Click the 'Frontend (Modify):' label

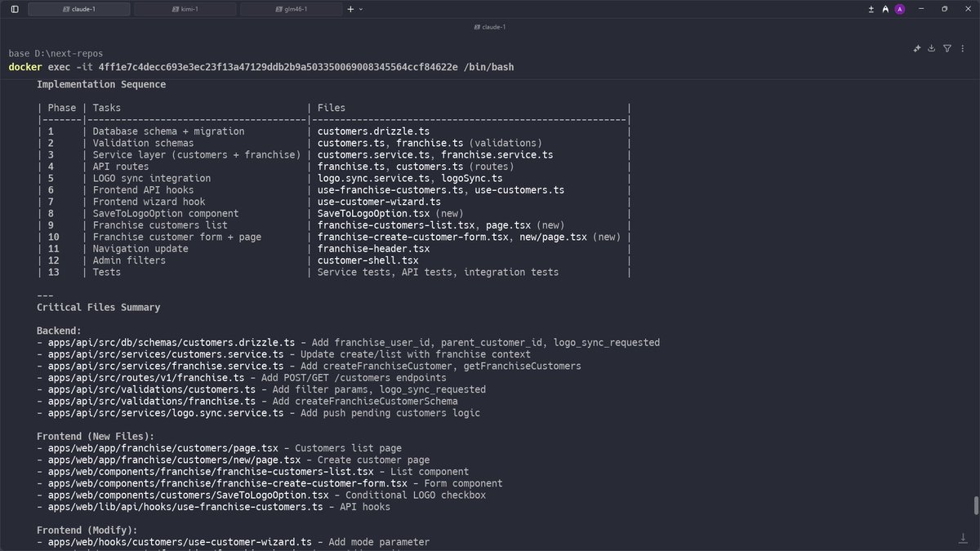pyautogui.click(x=87, y=531)
